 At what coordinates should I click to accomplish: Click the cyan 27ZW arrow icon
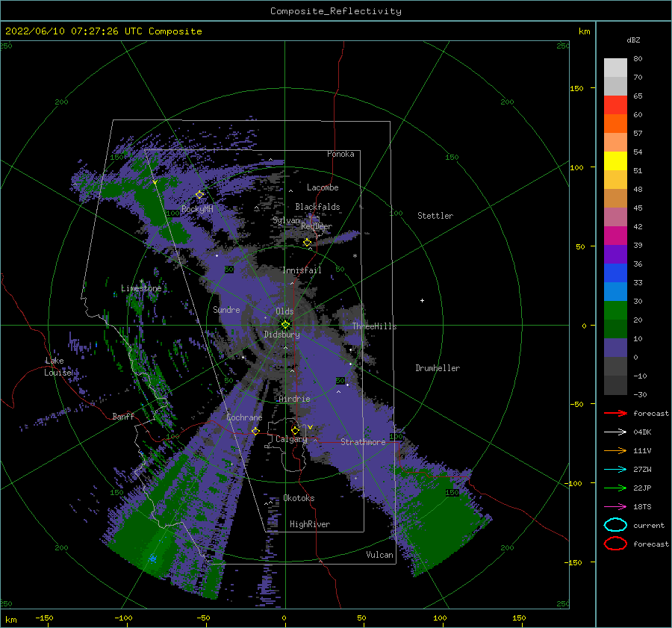615,470
